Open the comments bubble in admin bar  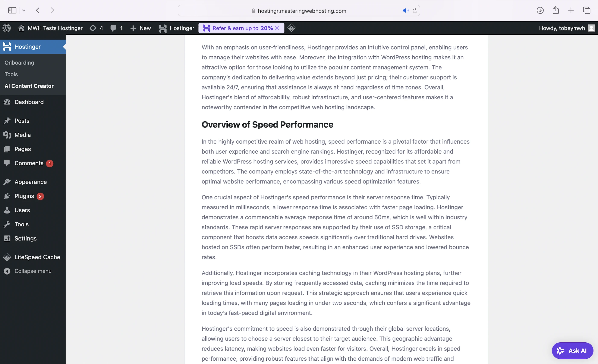(x=116, y=28)
